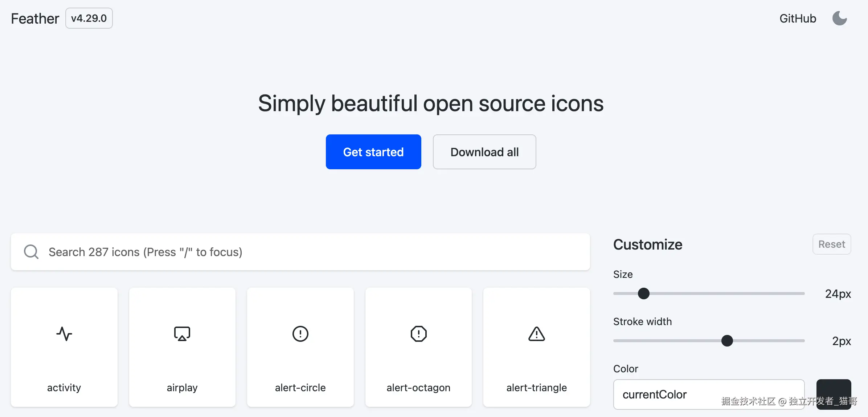Click the Download all button
Image resolution: width=868 pixels, height=417 pixels.
[484, 152]
